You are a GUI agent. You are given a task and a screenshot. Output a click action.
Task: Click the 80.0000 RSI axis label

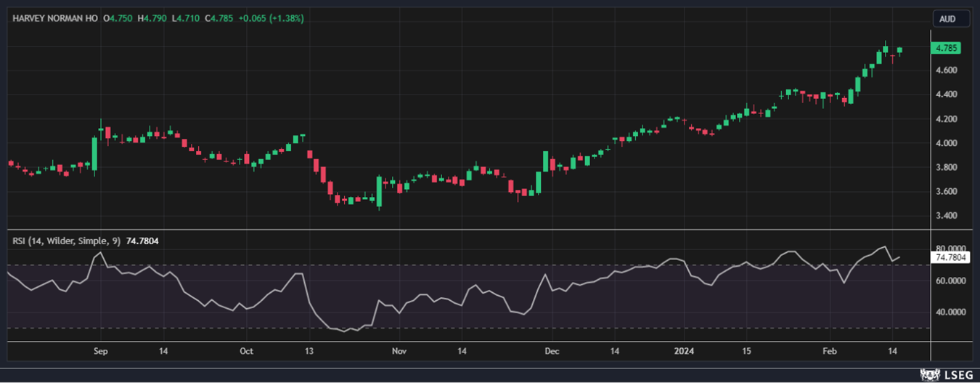(950, 248)
